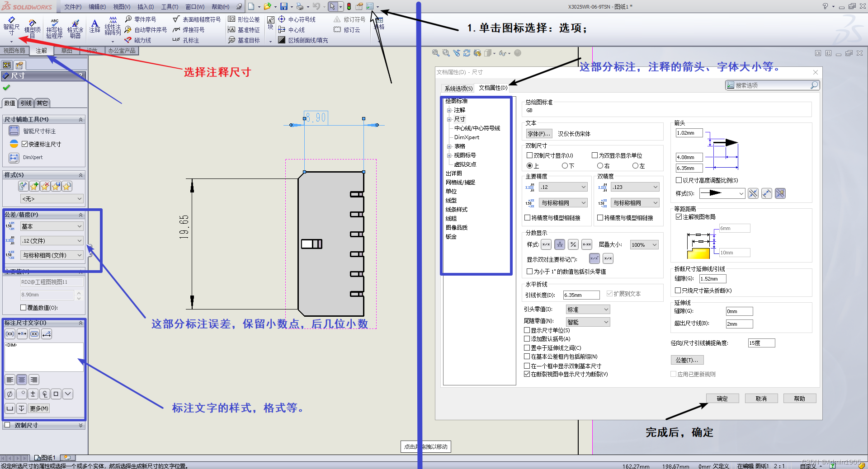Screen dimensions: 868x469
Task: Toggle 快速标注尺寸 checkbox
Action: (25, 144)
